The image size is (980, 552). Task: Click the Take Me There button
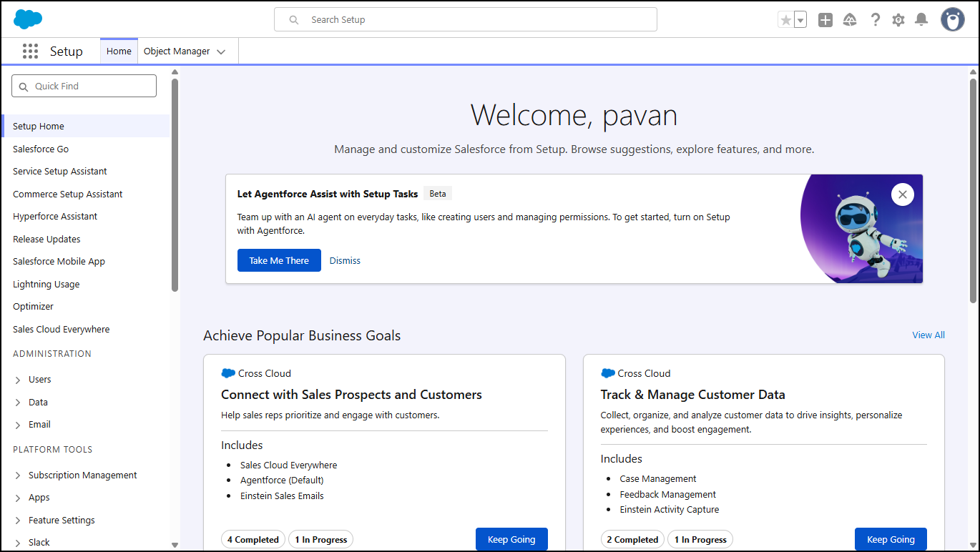[x=279, y=260]
